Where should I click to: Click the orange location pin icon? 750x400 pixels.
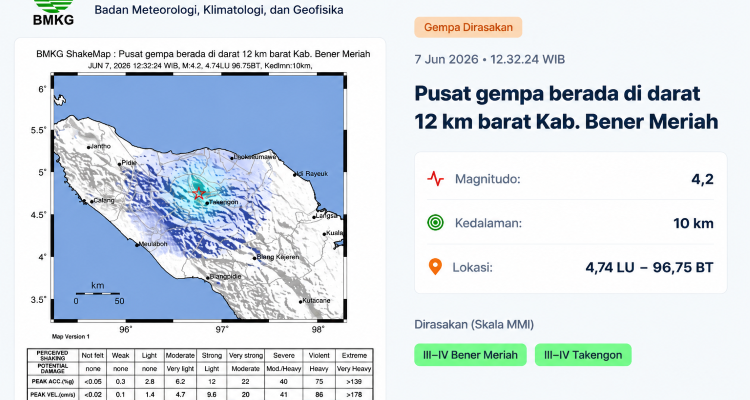click(x=435, y=267)
